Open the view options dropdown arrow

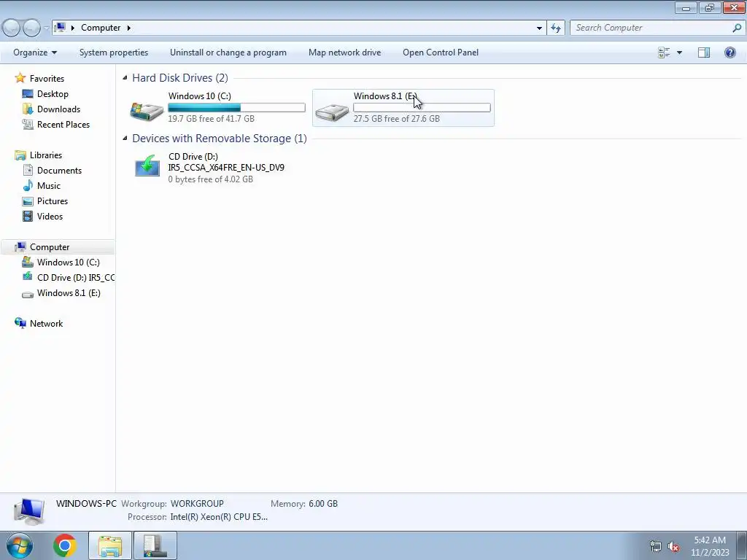pos(679,52)
